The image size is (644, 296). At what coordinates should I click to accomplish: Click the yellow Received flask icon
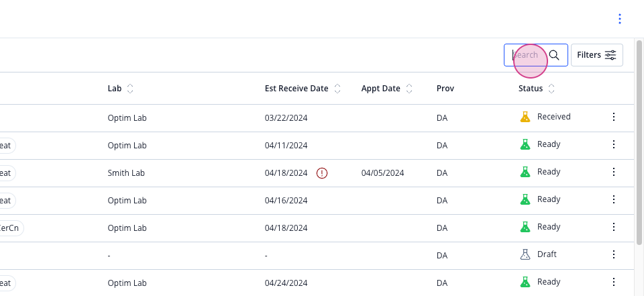525,117
